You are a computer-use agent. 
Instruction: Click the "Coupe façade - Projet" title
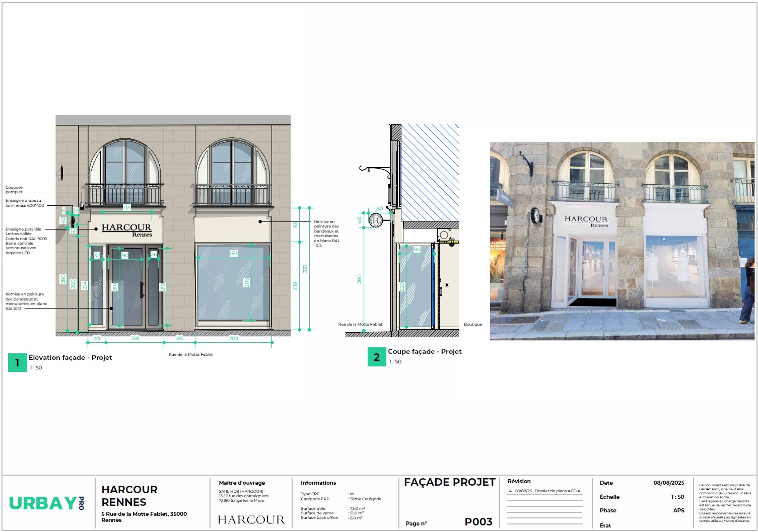425,351
